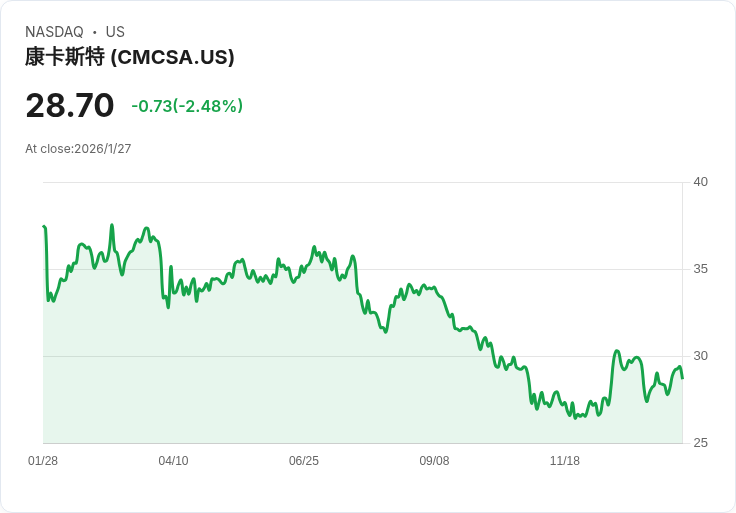
Task: Click the green shaded area above 09/08
Action: pos(434,380)
